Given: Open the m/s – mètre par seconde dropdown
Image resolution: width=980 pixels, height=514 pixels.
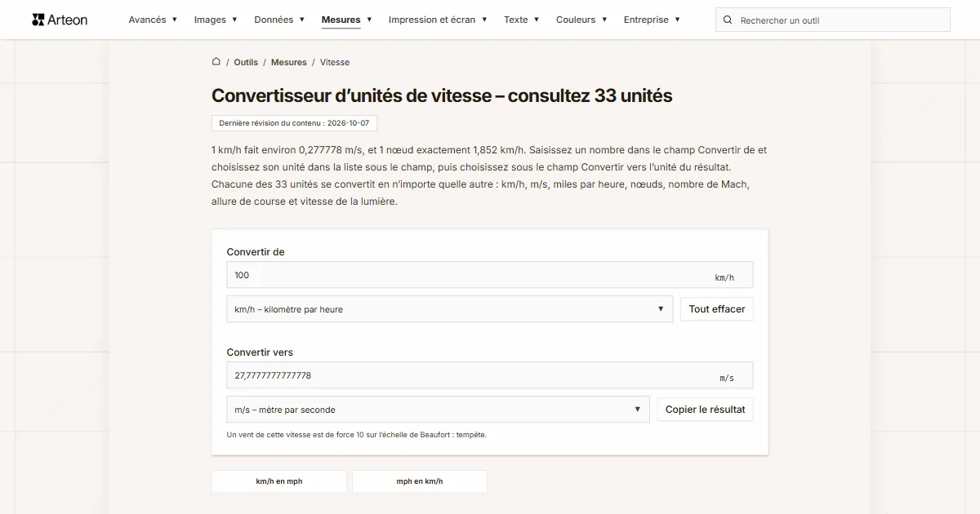Looking at the screenshot, I should [x=438, y=410].
